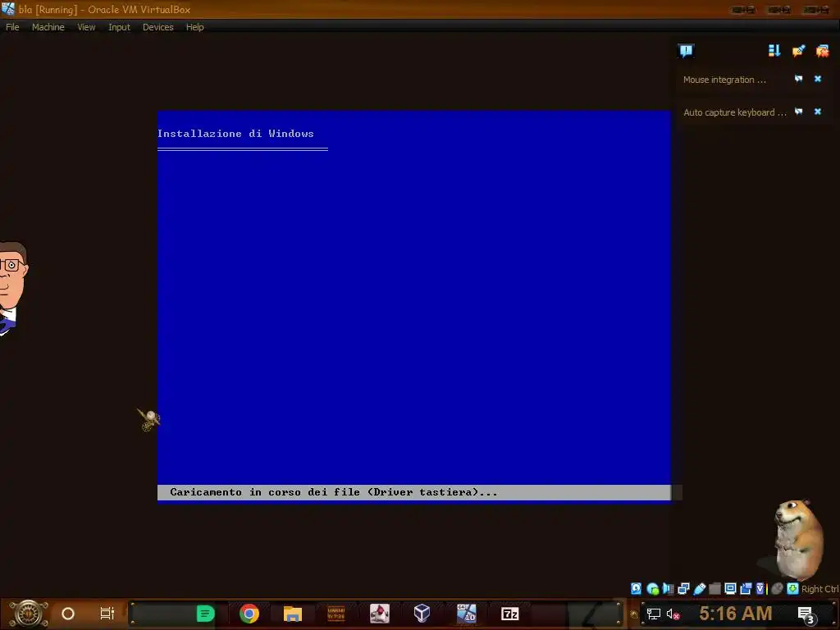This screenshot has width=840, height=630.
Task: Open the Devices menu
Action: click(x=158, y=27)
